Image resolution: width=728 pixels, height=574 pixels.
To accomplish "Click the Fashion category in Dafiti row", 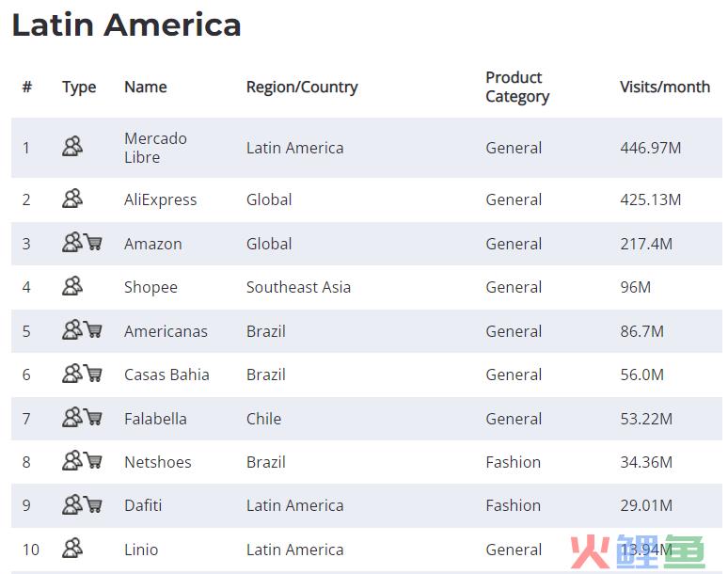I will (x=513, y=505).
